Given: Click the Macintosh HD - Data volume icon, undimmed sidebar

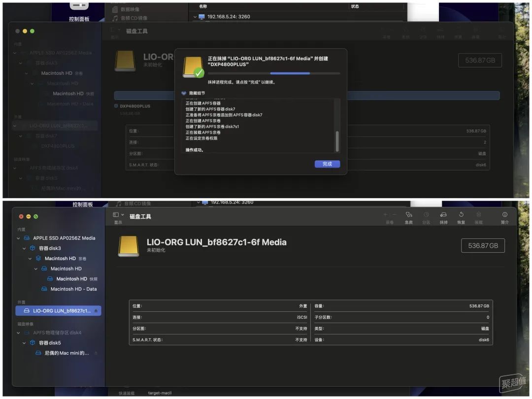Looking at the screenshot, I should (44, 289).
